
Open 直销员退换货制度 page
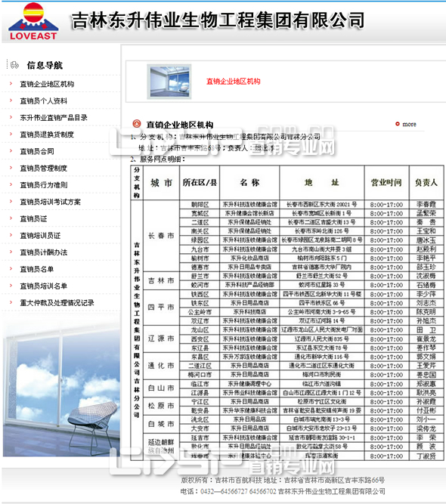(x=47, y=135)
